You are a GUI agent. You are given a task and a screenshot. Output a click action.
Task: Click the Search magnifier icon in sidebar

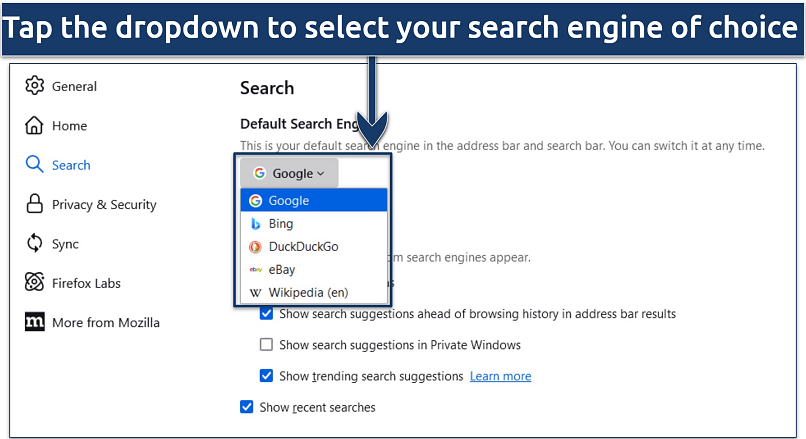[35, 165]
